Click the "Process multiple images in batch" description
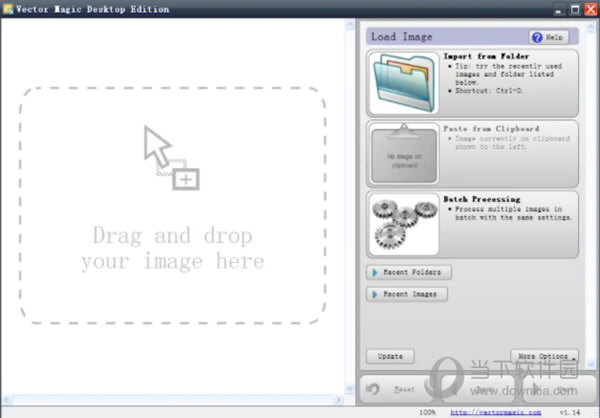 pyautogui.click(x=513, y=213)
